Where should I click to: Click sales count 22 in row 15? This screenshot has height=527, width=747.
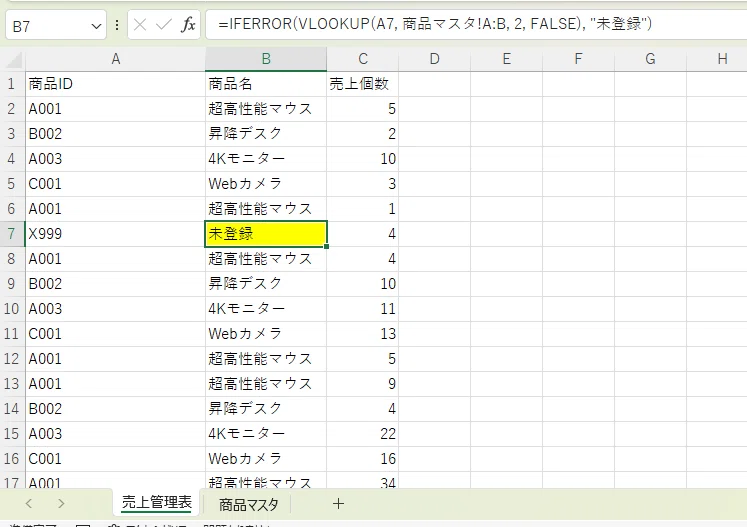[363, 434]
